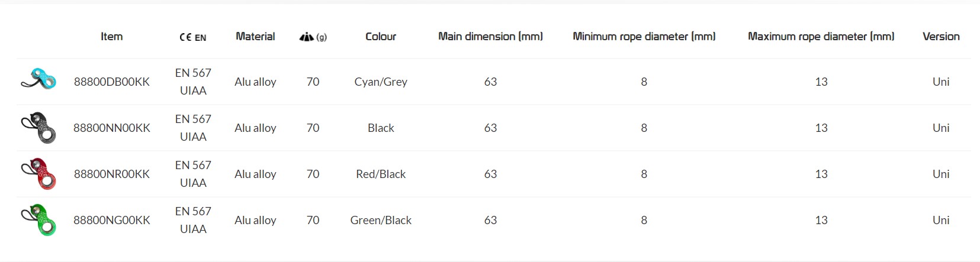Click the red/black rope clamp thumbnail
Screen dimensions: 980x262
tap(39, 174)
